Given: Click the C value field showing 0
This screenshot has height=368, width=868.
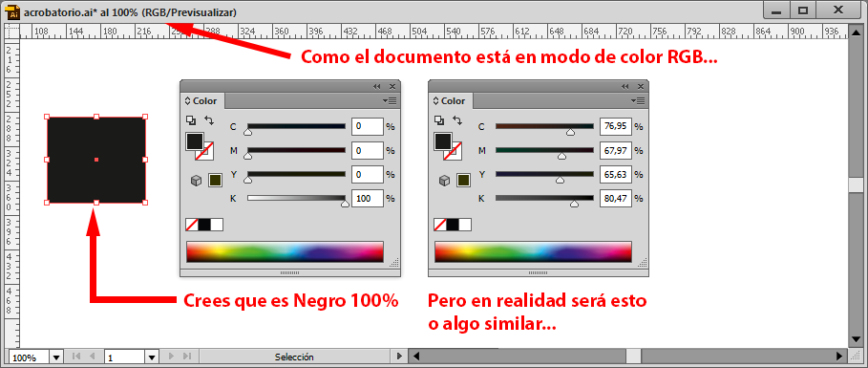Looking at the screenshot, I should pyautogui.click(x=368, y=126).
